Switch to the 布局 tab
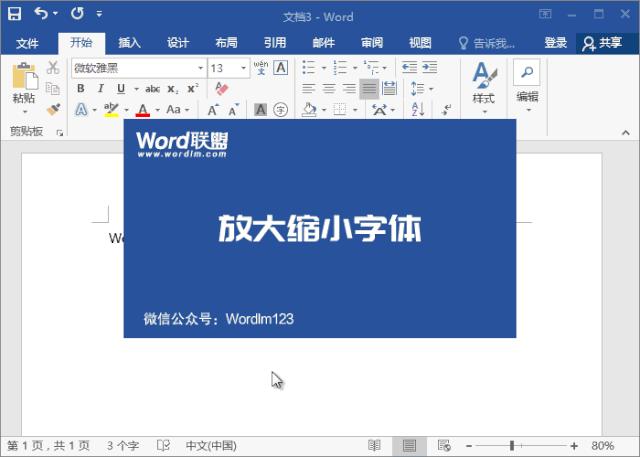The image size is (640, 457). point(227,42)
